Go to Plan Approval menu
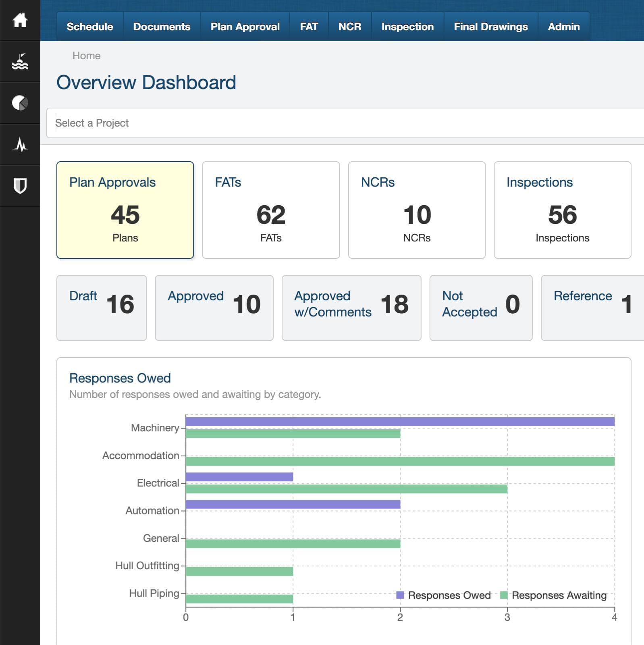The height and width of the screenshot is (645, 644). click(x=245, y=27)
